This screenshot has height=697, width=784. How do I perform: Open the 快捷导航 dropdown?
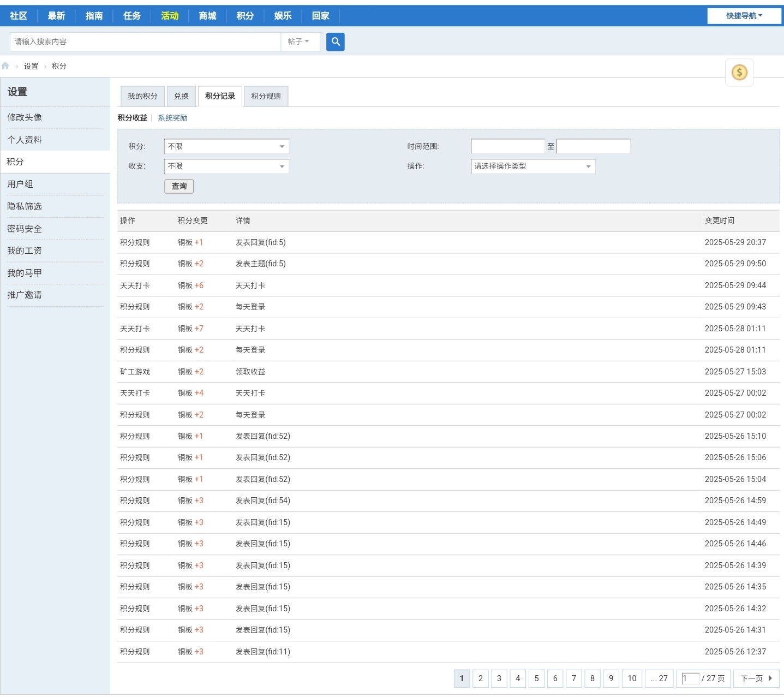click(744, 16)
